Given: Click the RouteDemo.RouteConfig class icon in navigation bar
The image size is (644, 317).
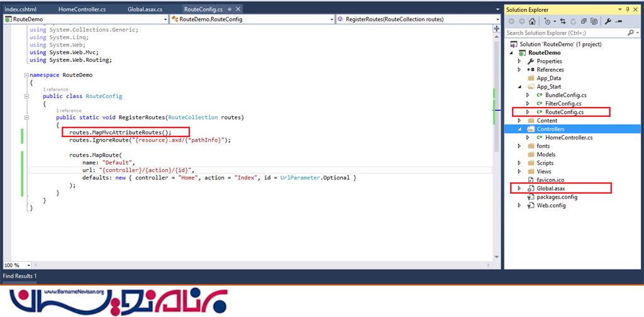Looking at the screenshot, I should pyautogui.click(x=175, y=19).
